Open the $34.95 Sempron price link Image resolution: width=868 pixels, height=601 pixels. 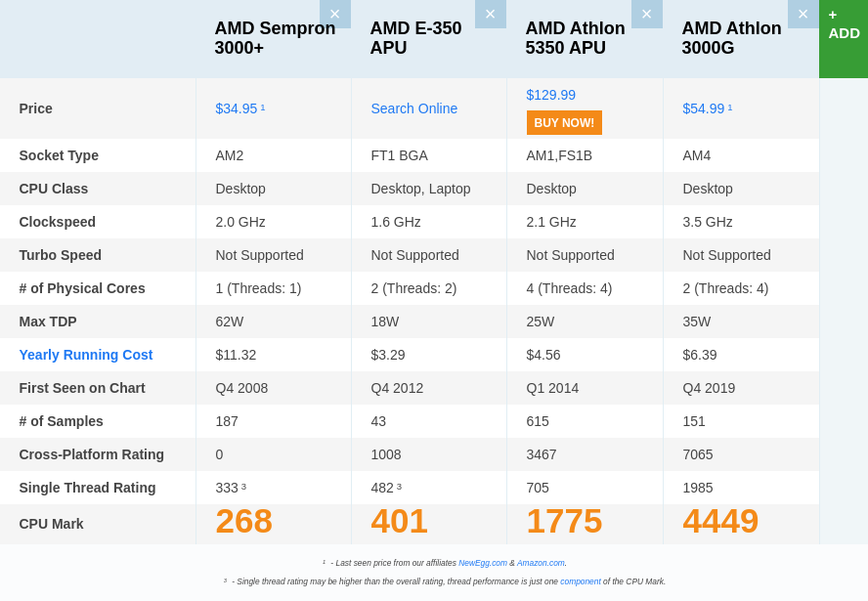[237, 108]
